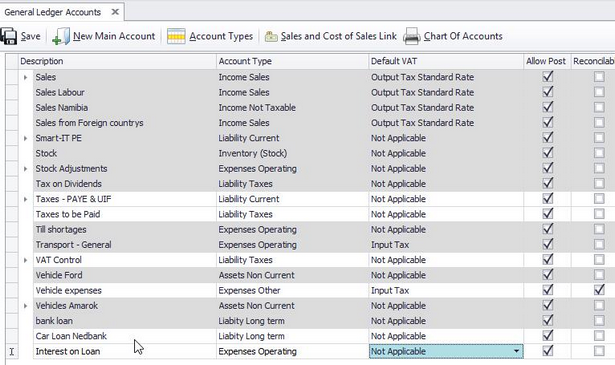The width and height of the screenshot is (615, 365).
Task: Expand the VAT Control account row
Action: pos(25,260)
